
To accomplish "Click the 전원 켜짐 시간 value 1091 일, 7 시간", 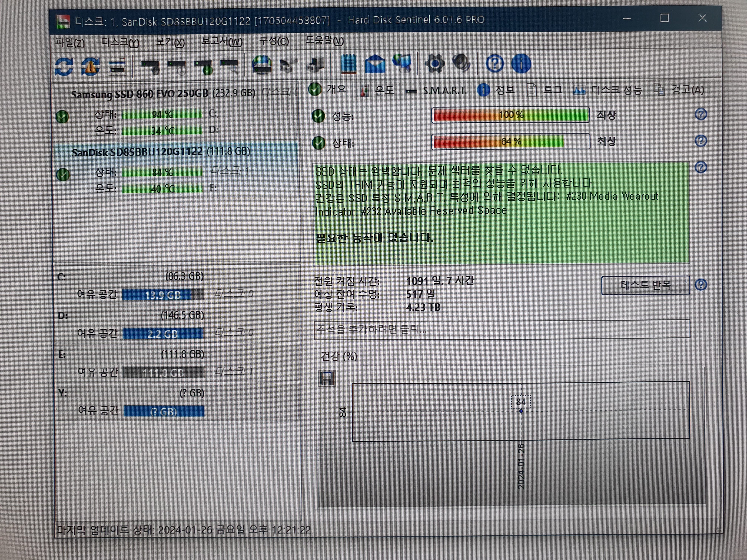I will coord(440,281).
